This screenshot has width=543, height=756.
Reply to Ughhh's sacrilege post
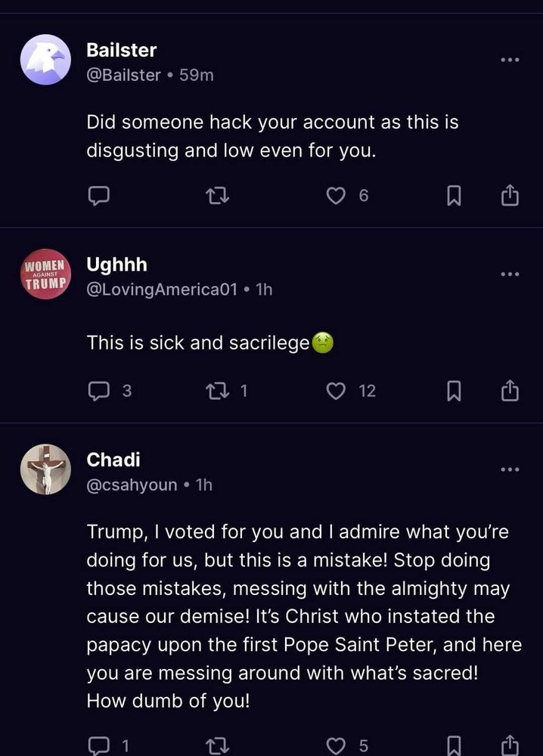pos(99,391)
